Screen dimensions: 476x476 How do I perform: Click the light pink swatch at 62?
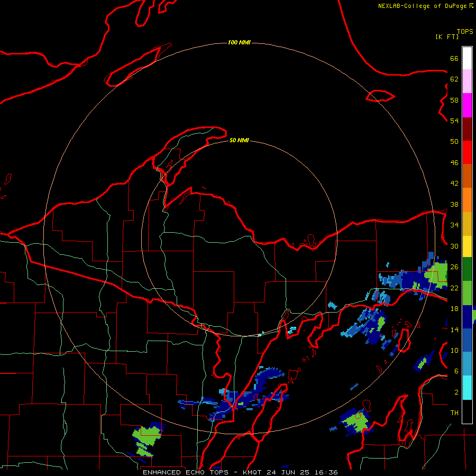pos(467,81)
